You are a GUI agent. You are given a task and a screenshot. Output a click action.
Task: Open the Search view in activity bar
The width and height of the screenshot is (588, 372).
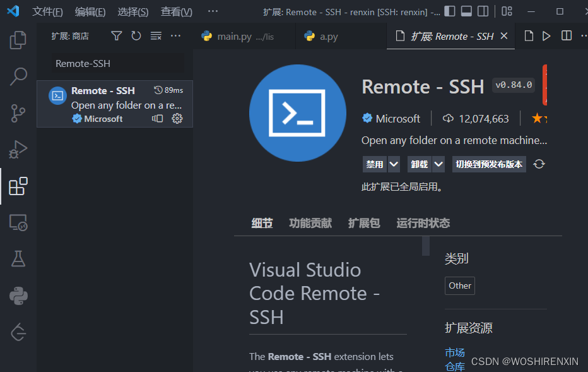click(18, 76)
